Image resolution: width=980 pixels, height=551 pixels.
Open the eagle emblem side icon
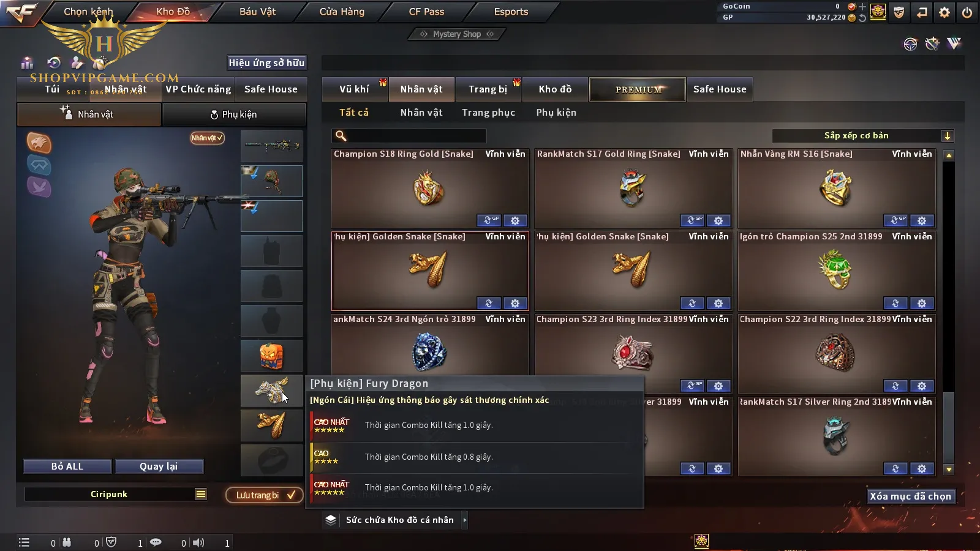pyautogui.click(x=39, y=143)
